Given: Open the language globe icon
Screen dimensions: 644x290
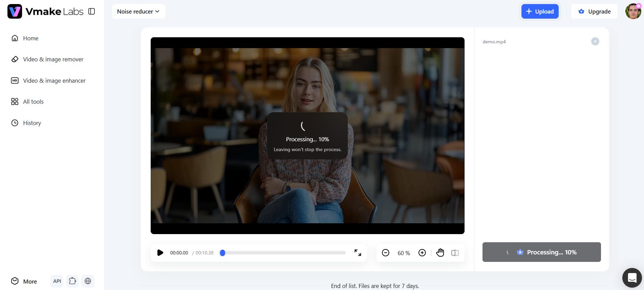Looking at the screenshot, I should pyautogui.click(x=88, y=281).
